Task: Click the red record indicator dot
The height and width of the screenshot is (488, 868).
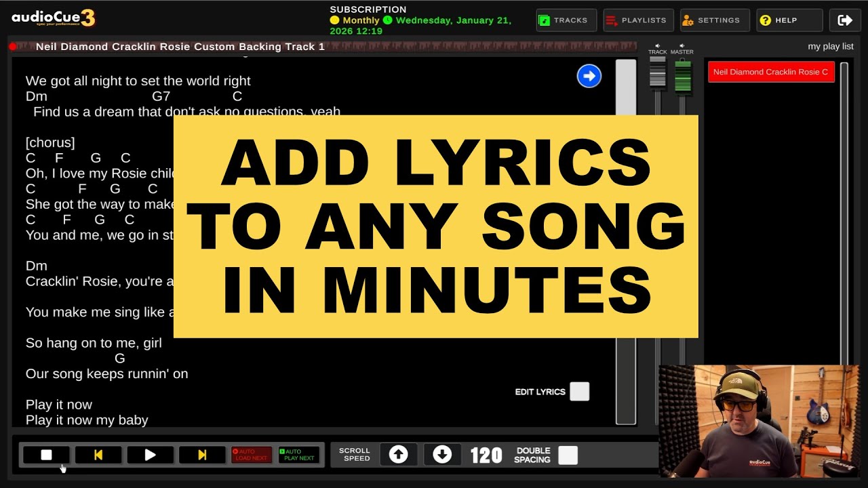Action: (x=12, y=47)
